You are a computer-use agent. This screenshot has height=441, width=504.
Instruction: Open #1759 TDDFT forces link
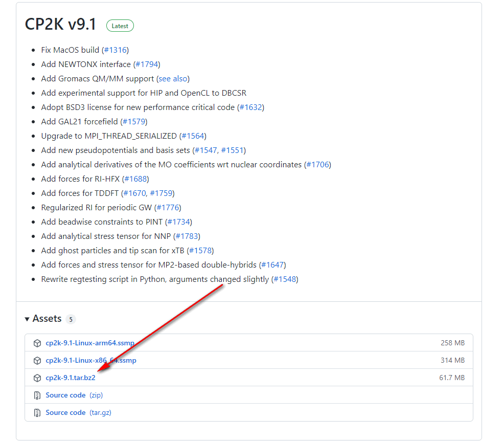[162, 193]
